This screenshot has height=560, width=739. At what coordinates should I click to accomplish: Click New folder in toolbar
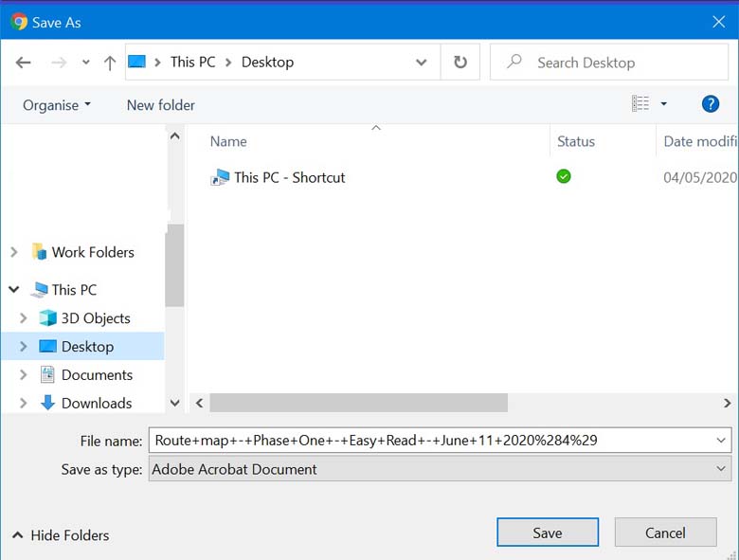[161, 105]
